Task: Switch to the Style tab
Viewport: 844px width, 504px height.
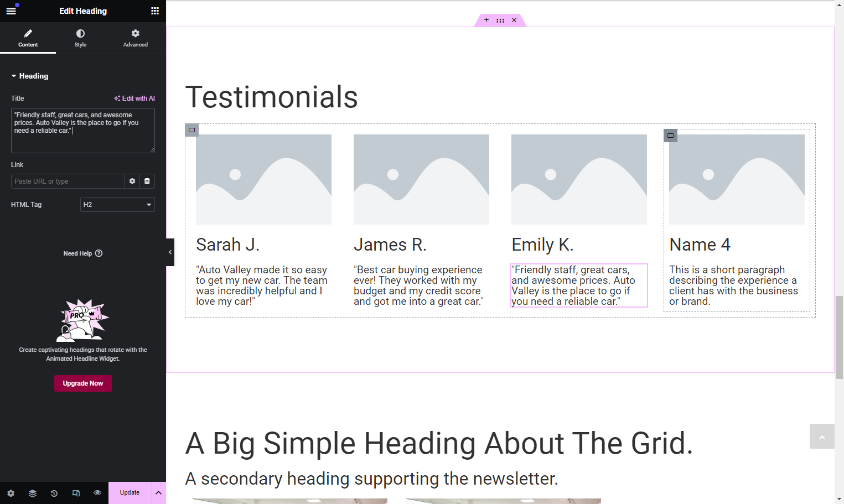Action: [81, 38]
